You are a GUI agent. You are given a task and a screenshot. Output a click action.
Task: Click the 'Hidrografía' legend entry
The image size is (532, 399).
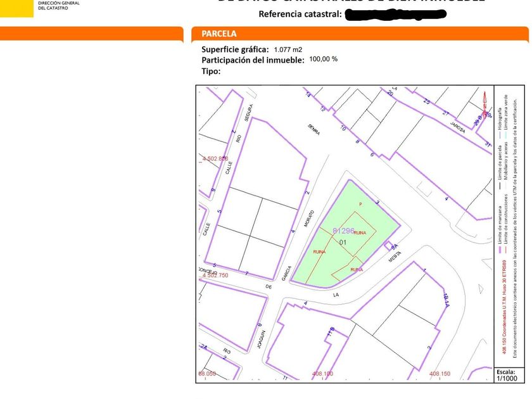pyautogui.click(x=500, y=120)
